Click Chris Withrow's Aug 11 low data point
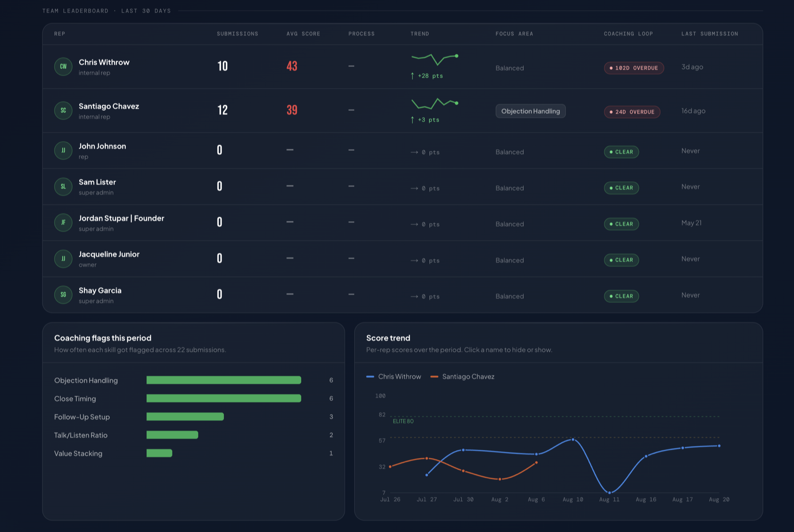The image size is (794, 532). 610,493
